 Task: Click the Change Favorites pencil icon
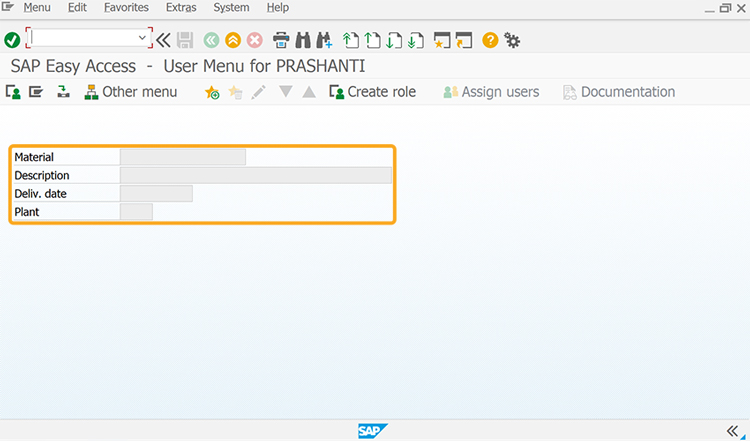click(x=259, y=92)
